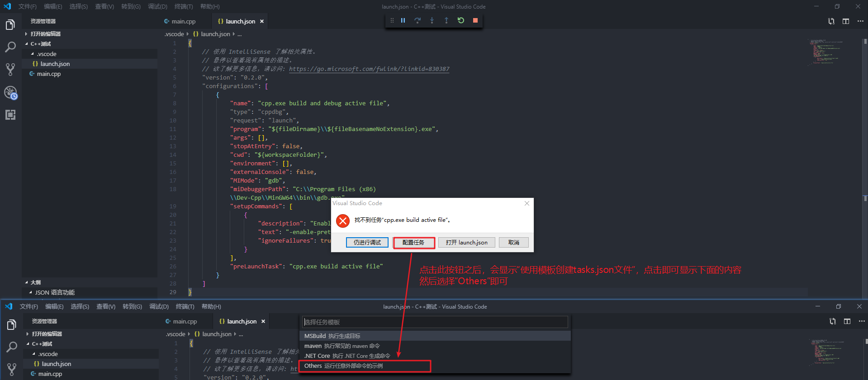Stop debugging with red square icon
868x380 pixels.
coord(475,20)
